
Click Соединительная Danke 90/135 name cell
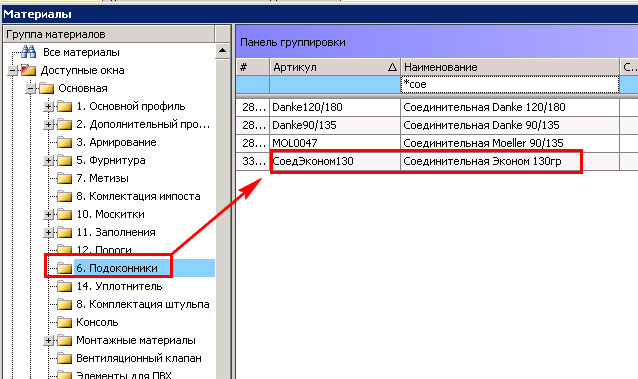(x=510, y=125)
